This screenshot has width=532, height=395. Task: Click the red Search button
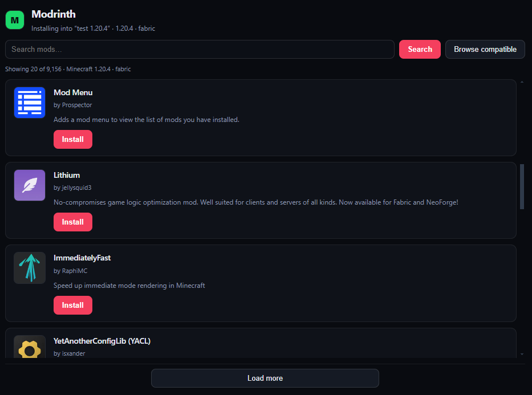[x=420, y=49]
